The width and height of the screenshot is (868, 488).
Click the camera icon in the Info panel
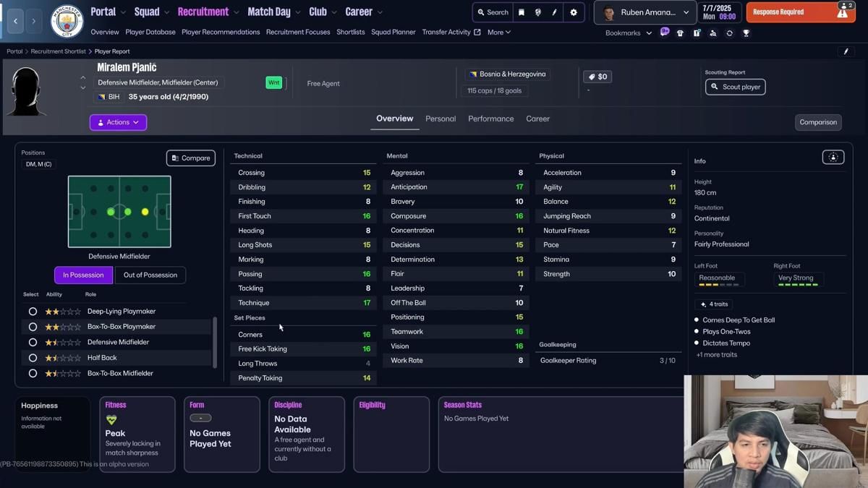pyautogui.click(x=833, y=157)
